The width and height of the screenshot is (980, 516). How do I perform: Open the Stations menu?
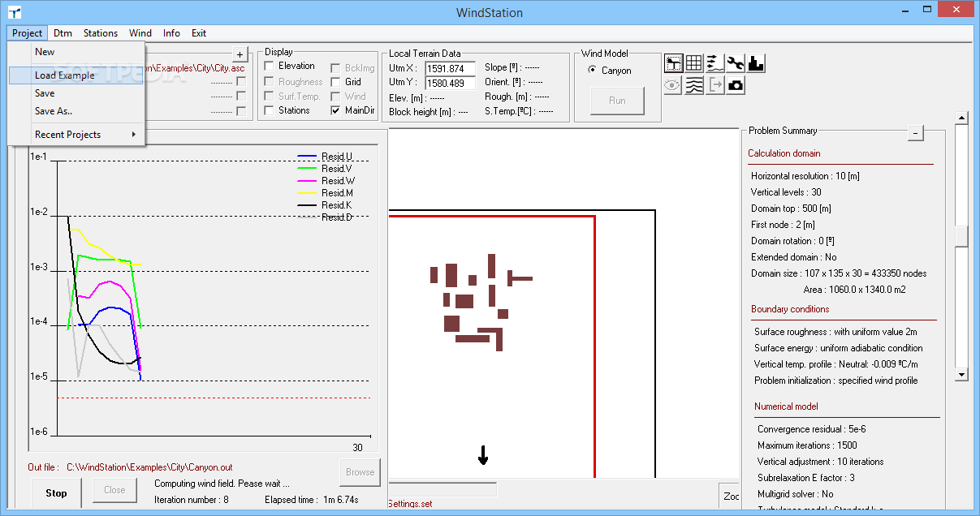pyautogui.click(x=101, y=33)
